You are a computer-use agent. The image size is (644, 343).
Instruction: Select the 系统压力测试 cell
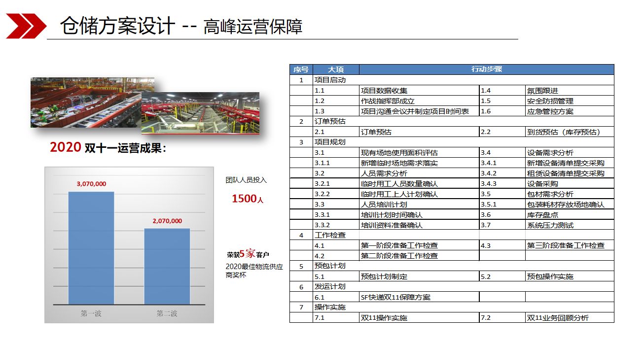550,225
